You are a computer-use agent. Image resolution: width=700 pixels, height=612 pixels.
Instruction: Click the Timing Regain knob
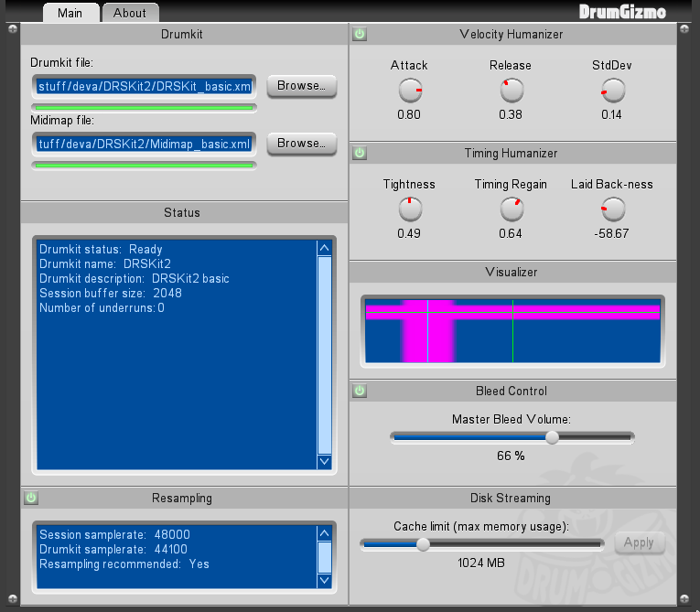pos(512,209)
